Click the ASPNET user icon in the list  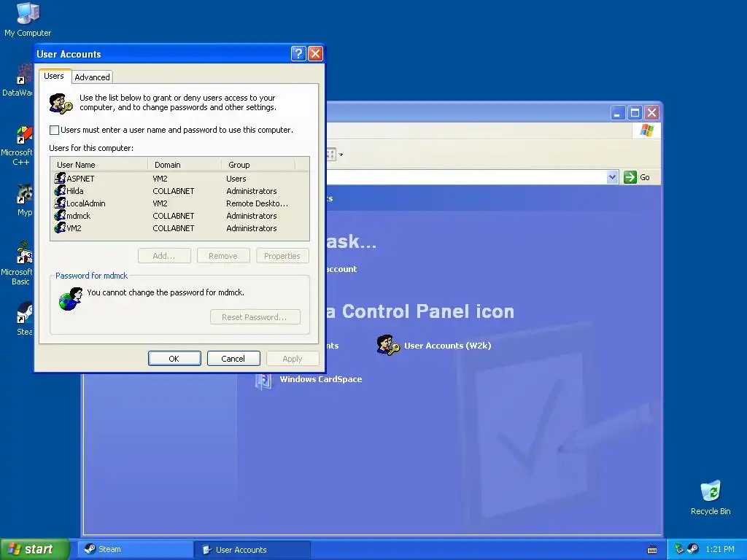click(x=60, y=178)
